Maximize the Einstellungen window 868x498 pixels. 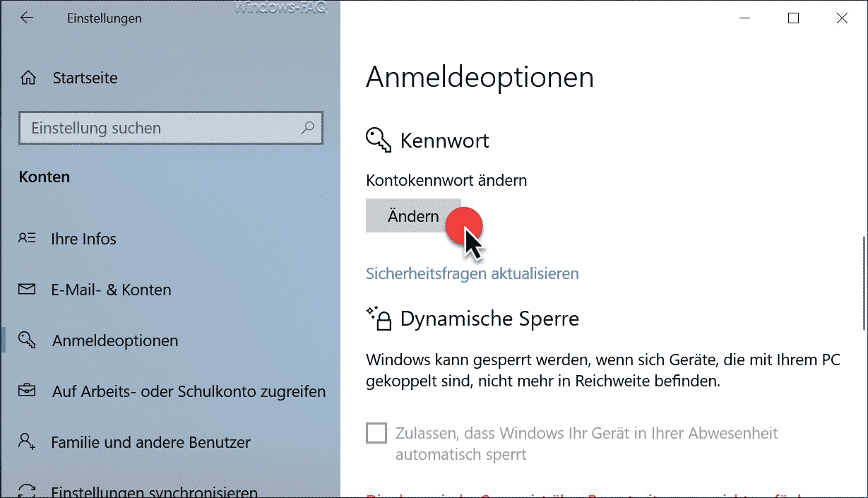[x=793, y=18]
